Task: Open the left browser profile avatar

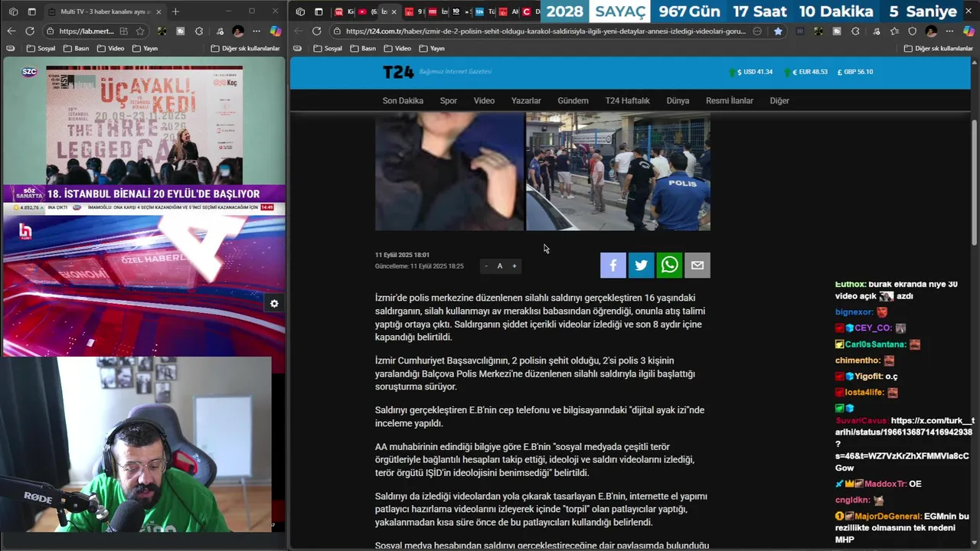Action: coord(238,31)
